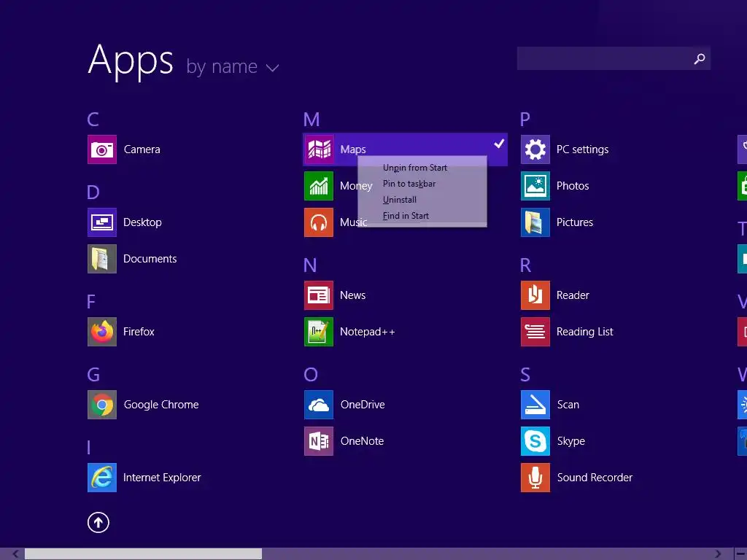Screen dimensions: 747x560
Task: Open the Scan app icon
Action: (x=535, y=405)
